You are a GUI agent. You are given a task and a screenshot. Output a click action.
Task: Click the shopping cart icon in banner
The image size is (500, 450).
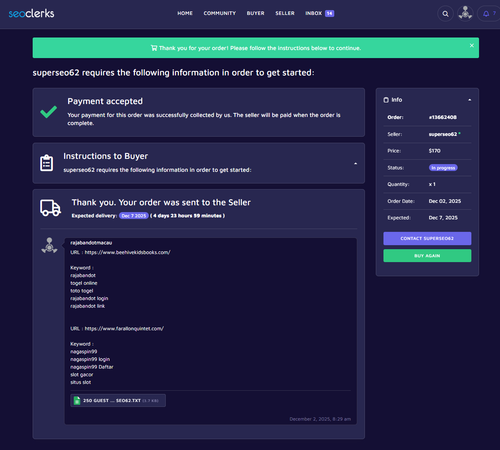point(154,48)
